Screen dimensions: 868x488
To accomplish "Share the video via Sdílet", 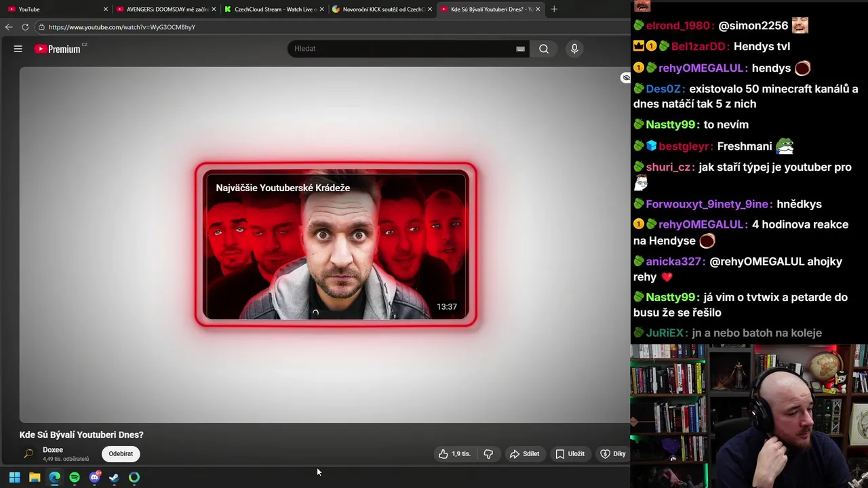I will coord(525,454).
